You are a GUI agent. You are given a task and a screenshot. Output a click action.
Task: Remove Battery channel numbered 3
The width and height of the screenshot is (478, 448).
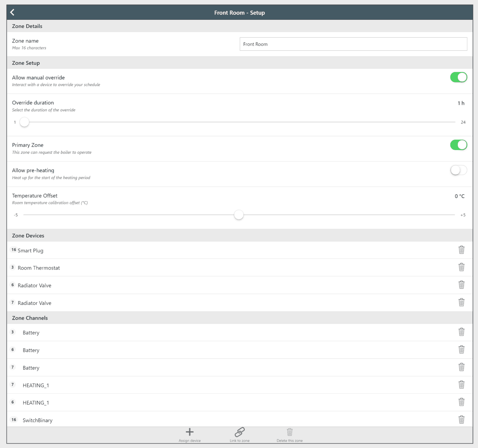pos(461,332)
